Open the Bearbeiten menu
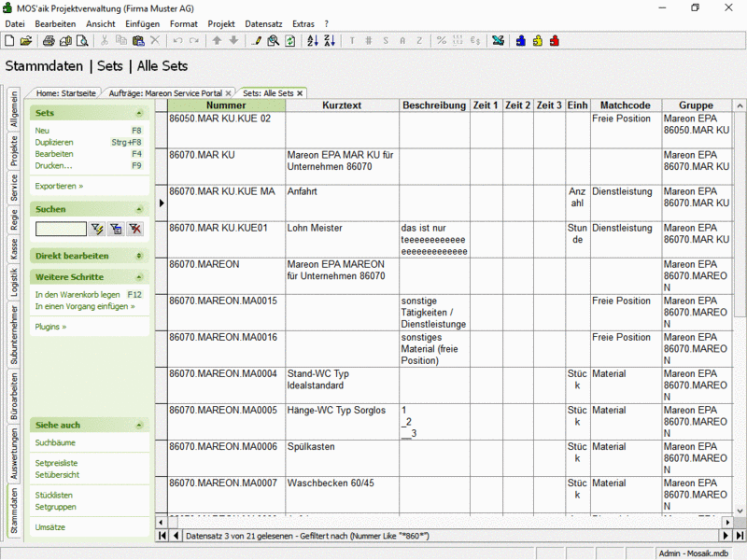Image resolution: width=747 pixels, height=560 pixels. (x=55, y=24)
